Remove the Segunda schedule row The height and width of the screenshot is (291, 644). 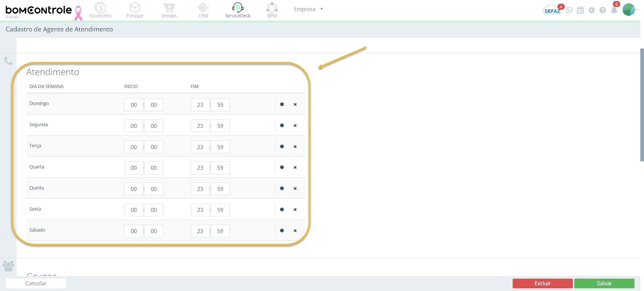(295, 125)
